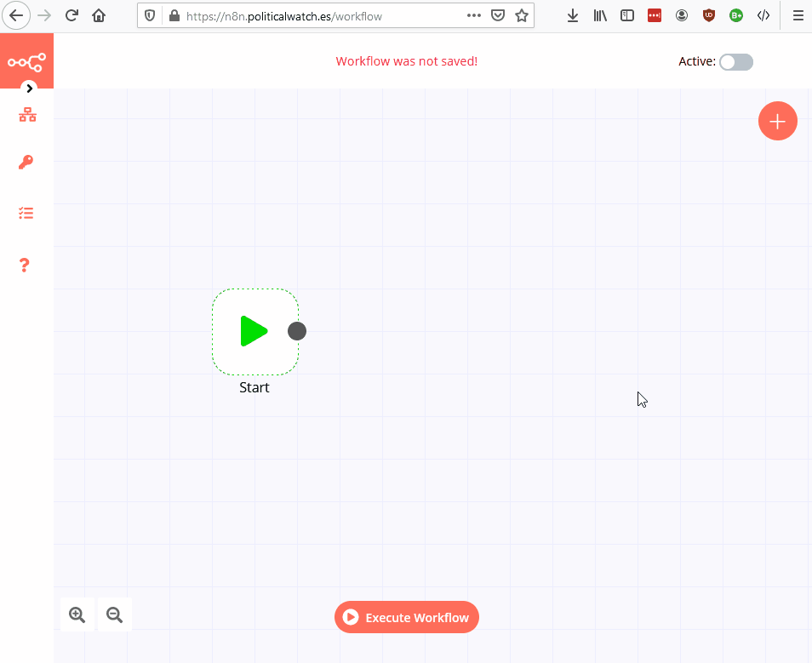Screen dimensions: 812x663
Task: Go forward in browser history
Action: (x=44, y=15)
